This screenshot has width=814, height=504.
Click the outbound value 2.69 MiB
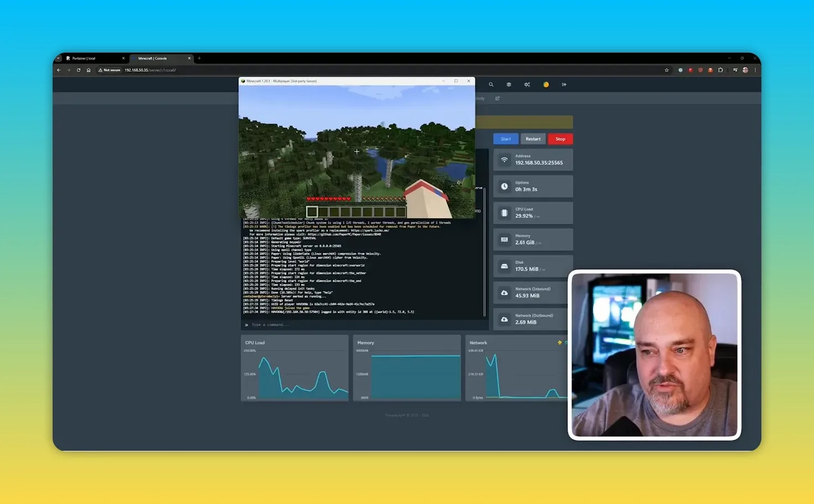coord(526,322)
